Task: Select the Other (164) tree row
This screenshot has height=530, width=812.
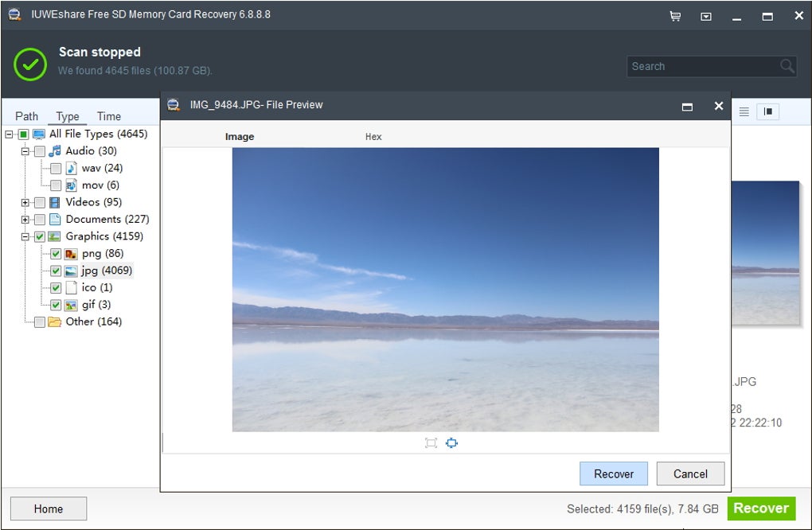Action: pos(93,322)
